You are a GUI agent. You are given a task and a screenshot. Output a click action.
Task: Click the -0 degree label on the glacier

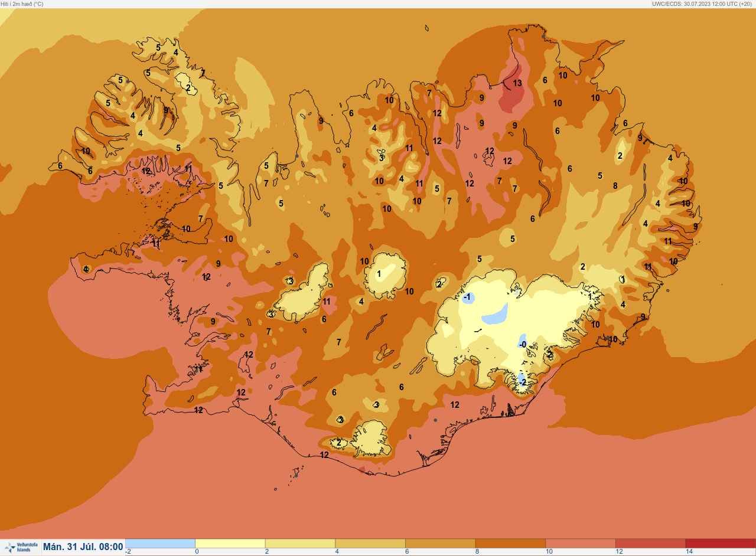click(x=522, y=344)
